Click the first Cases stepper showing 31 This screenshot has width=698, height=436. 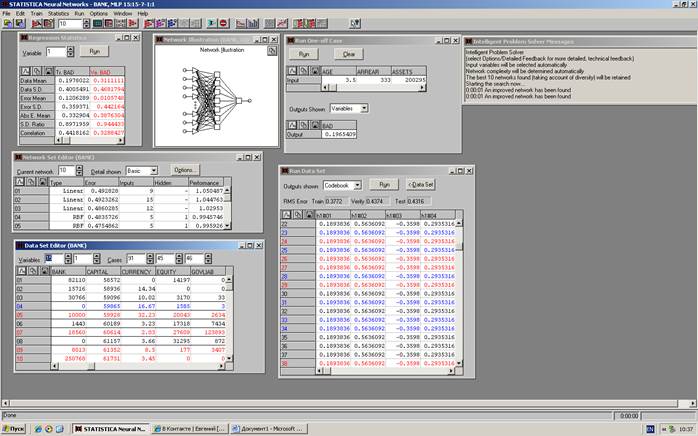tap(150, 259)
